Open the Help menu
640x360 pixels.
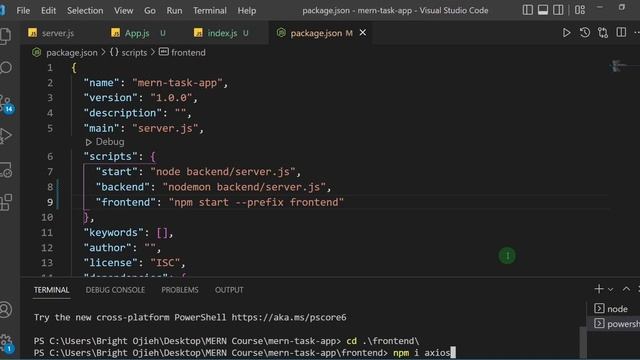(x=247, y=11)
